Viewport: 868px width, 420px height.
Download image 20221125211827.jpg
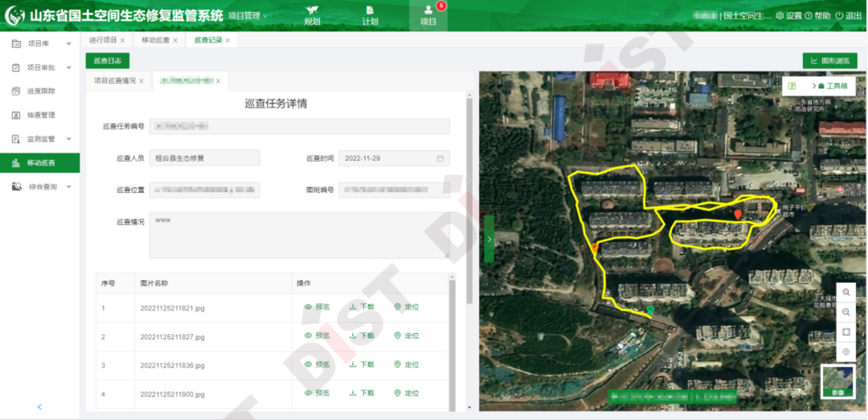(362, 336)
